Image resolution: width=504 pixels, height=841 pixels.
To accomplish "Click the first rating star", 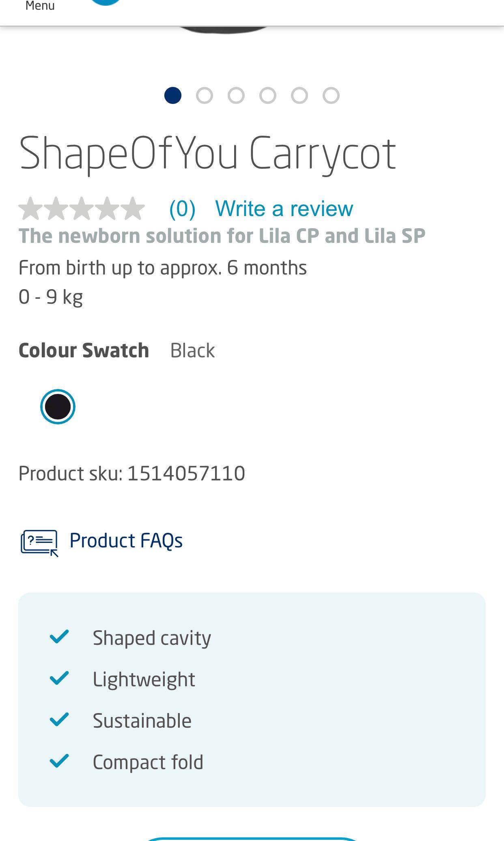I will pyautogui.click(x=31, y=209).
